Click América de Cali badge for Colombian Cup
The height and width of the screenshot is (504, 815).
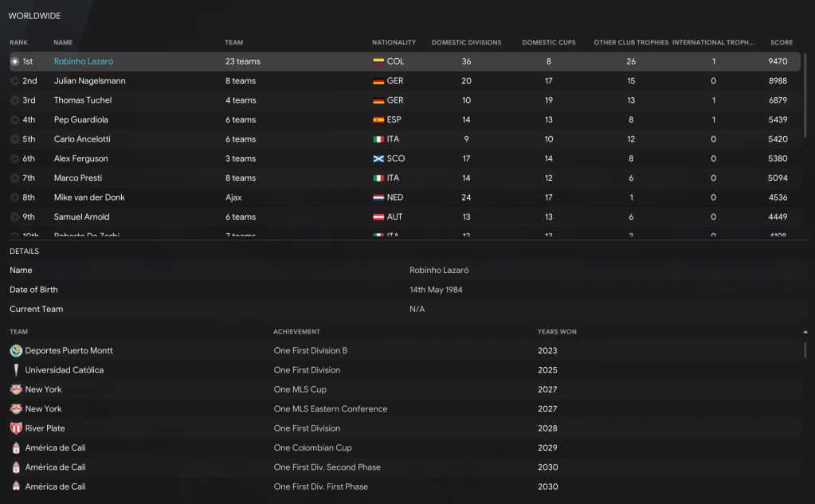coord(16,447)
